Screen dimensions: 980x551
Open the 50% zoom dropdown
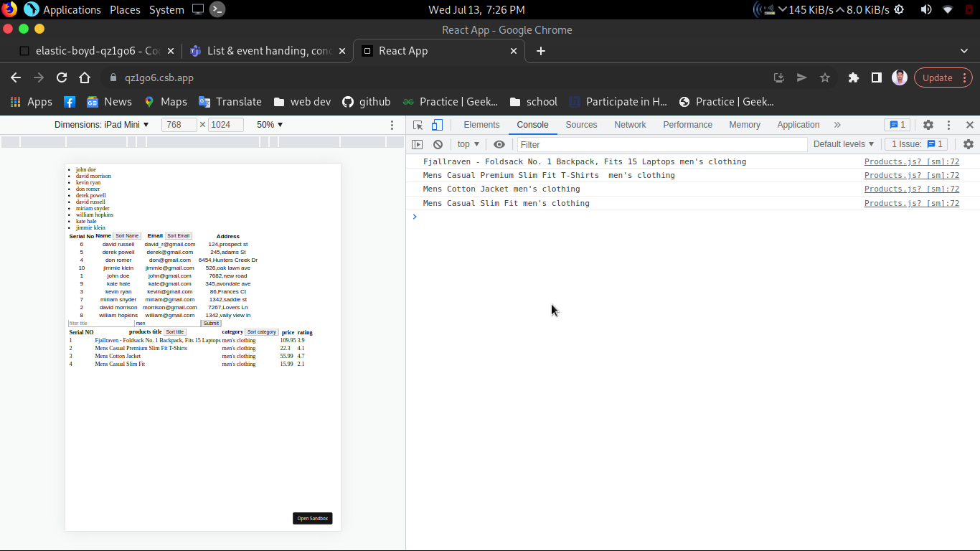(270, 125)
